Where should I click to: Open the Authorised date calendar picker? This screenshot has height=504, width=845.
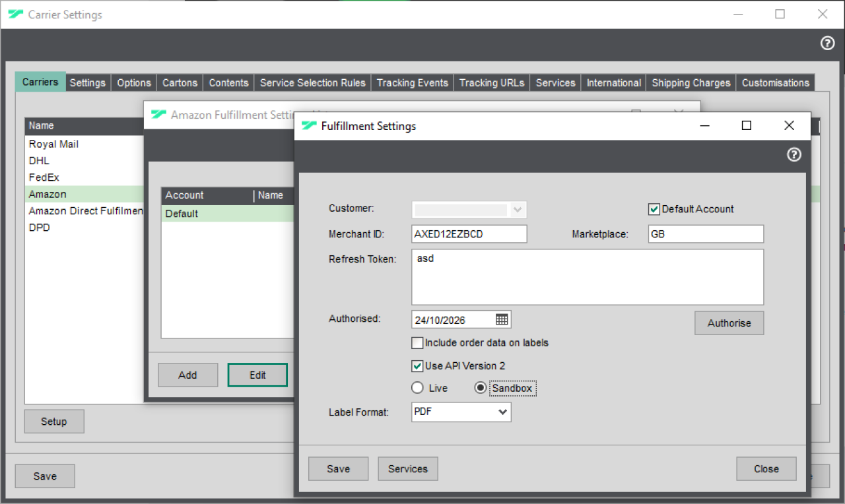502,320
